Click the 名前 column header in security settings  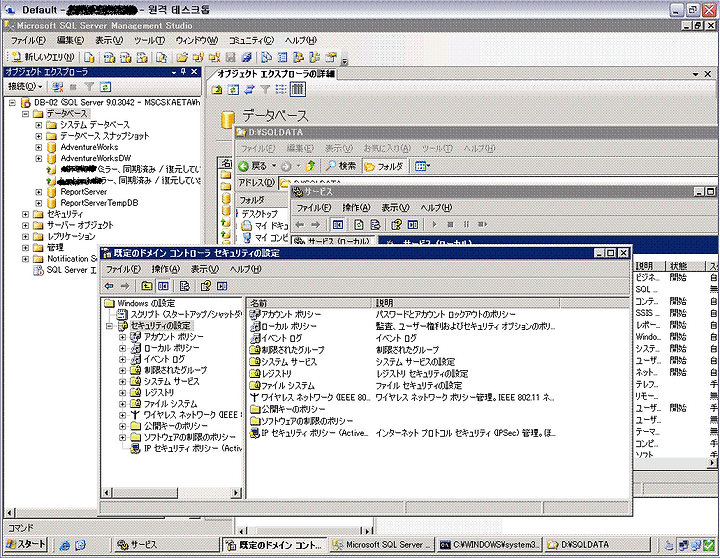309,303
